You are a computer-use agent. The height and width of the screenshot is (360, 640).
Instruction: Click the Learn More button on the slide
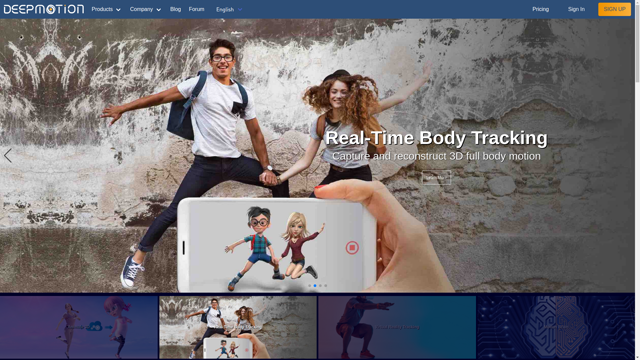(x=436, y=178)
